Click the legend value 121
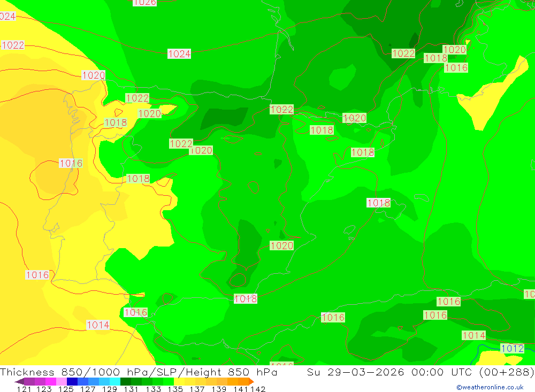535x392 pixels. [x=24, y=389]
